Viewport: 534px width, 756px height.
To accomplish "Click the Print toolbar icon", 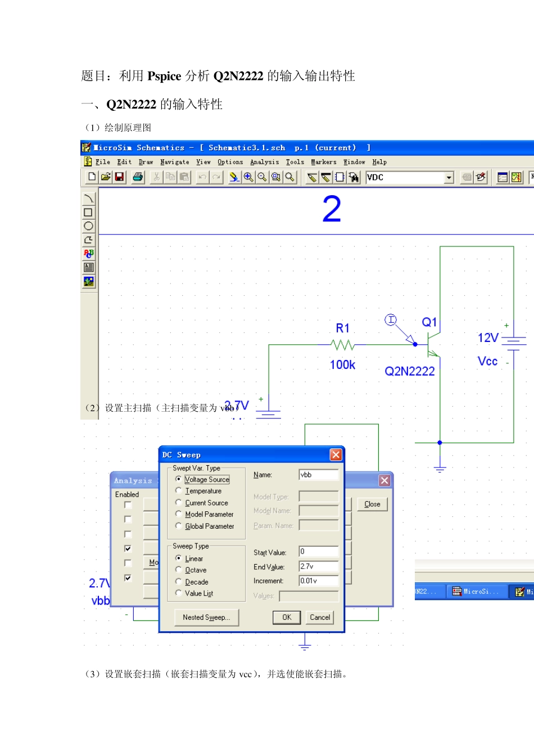I will click(x=138, y=177).
